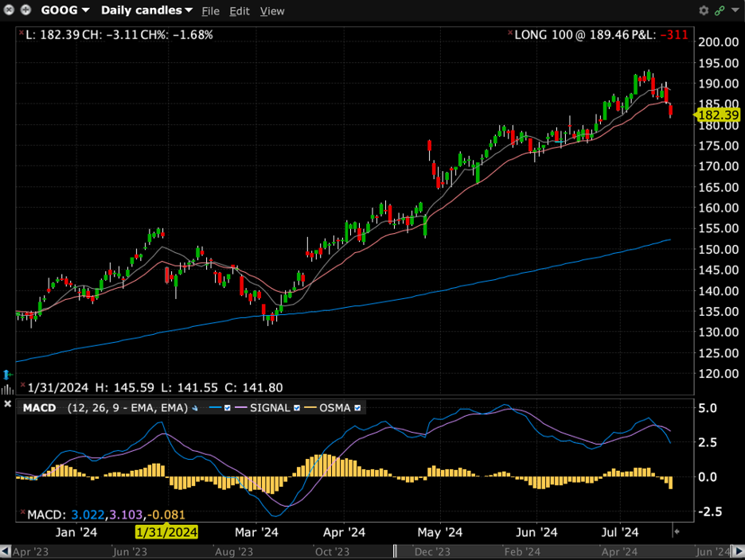The height and width of the screenshot is (560, 745).
Task: Toggle the blue MACD line checkbox
Action: click(x=227, y=408)
